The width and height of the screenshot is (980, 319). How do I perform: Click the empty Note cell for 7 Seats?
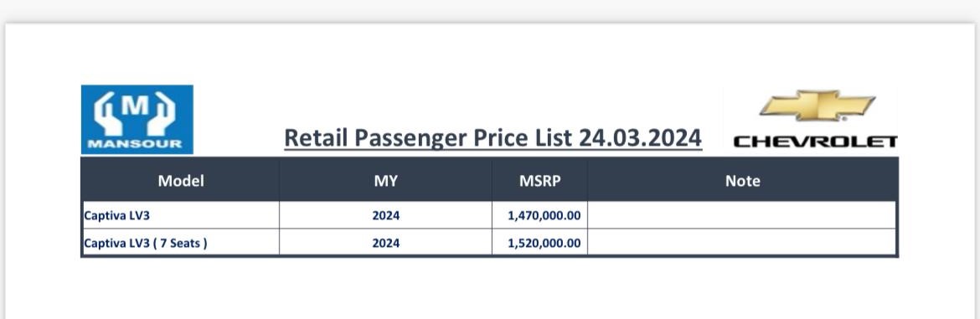pyautogui.click(x=742, y=242)
